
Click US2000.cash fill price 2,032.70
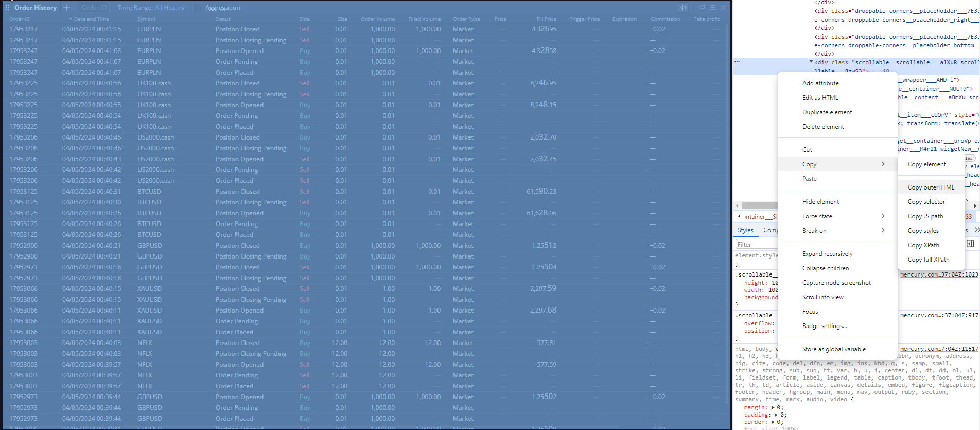tap(543, 137)
